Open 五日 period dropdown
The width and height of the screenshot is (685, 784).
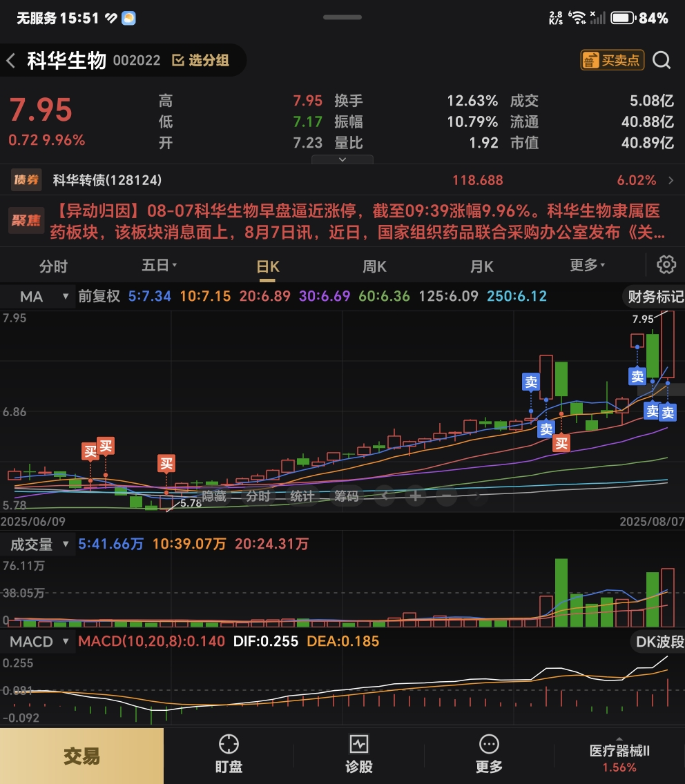[x=159, y=265]
